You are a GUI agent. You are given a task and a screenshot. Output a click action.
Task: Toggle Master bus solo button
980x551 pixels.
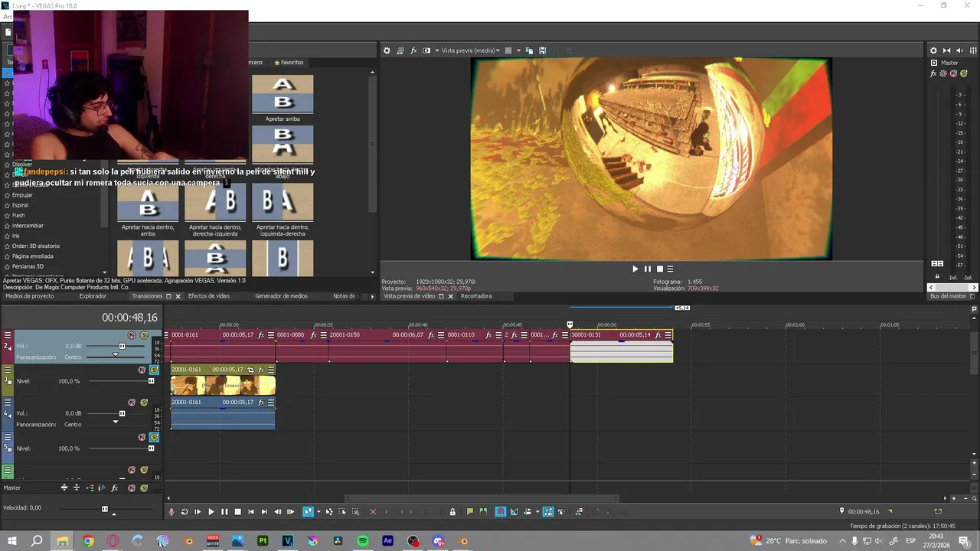pos(963,73)
